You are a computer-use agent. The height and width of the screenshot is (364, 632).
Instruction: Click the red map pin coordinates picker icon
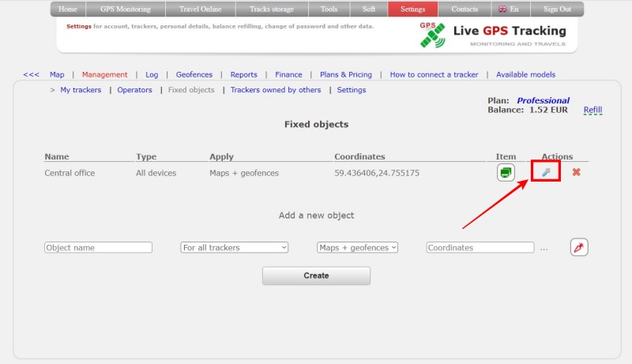point(579,247)
